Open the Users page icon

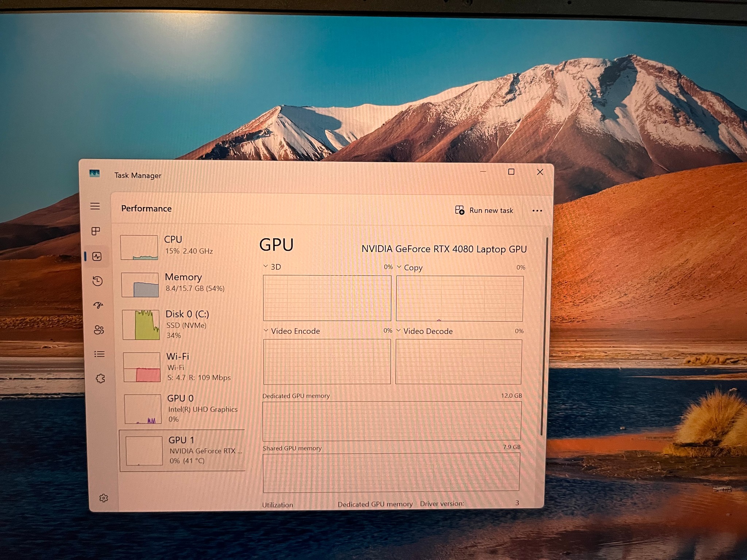coord(99,330)
